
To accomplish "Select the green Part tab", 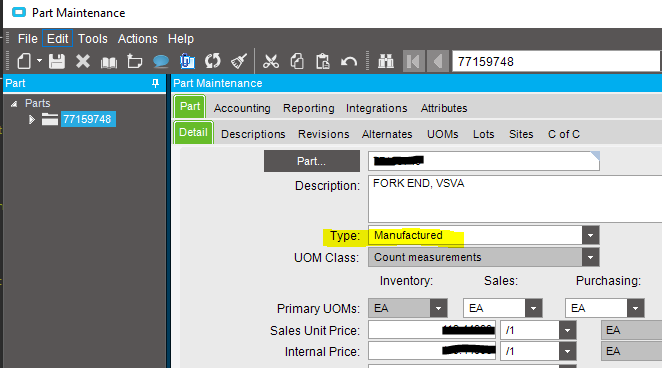I will [x=190, y=106].
